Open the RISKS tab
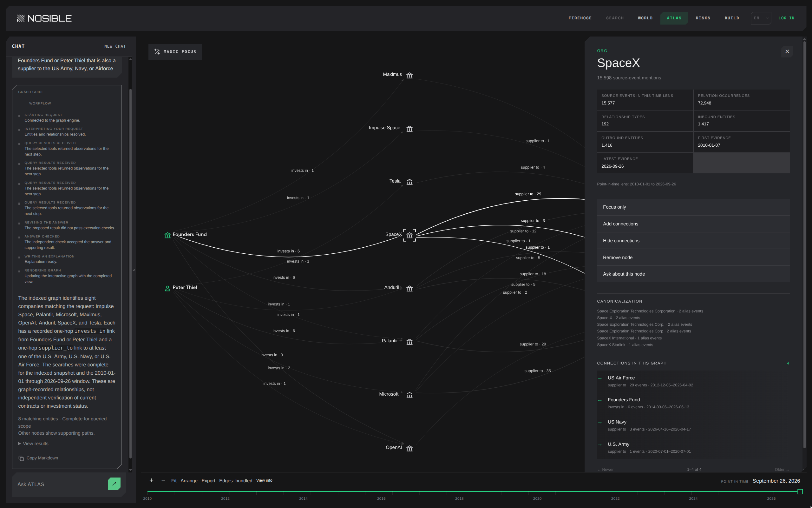 [x=703, y=18]
